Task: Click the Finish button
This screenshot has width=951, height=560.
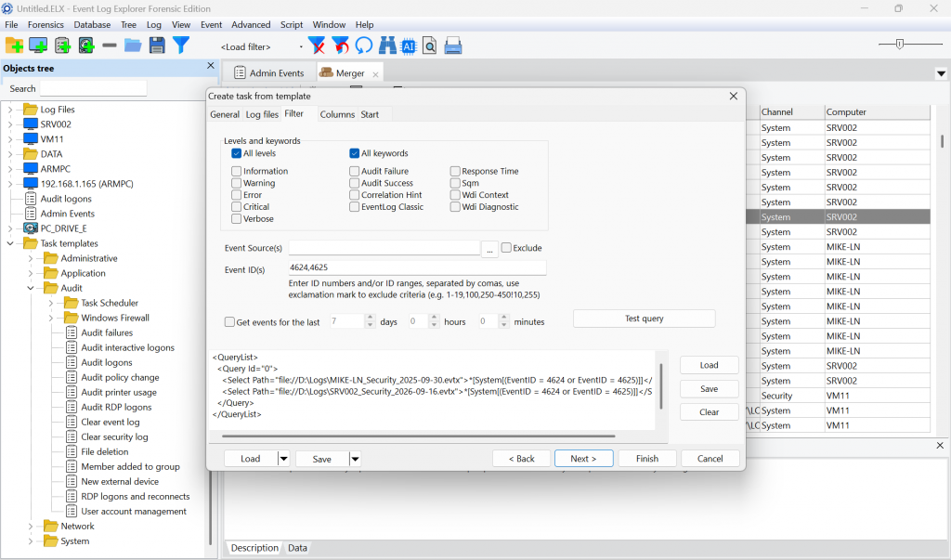Action: [647, 459]
